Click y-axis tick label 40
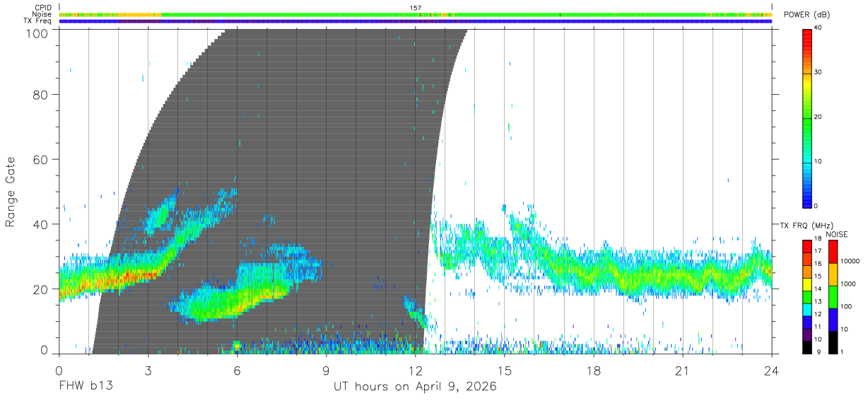 [40, 224]
